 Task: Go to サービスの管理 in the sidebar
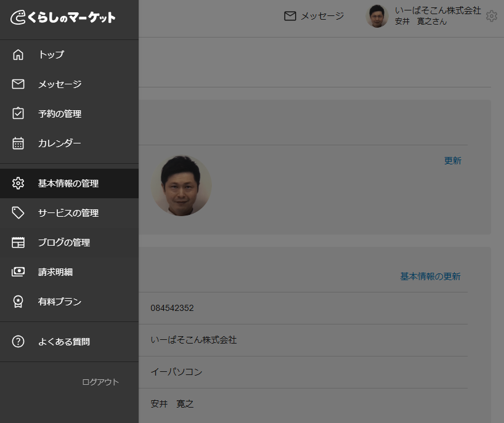pos(68,213)
